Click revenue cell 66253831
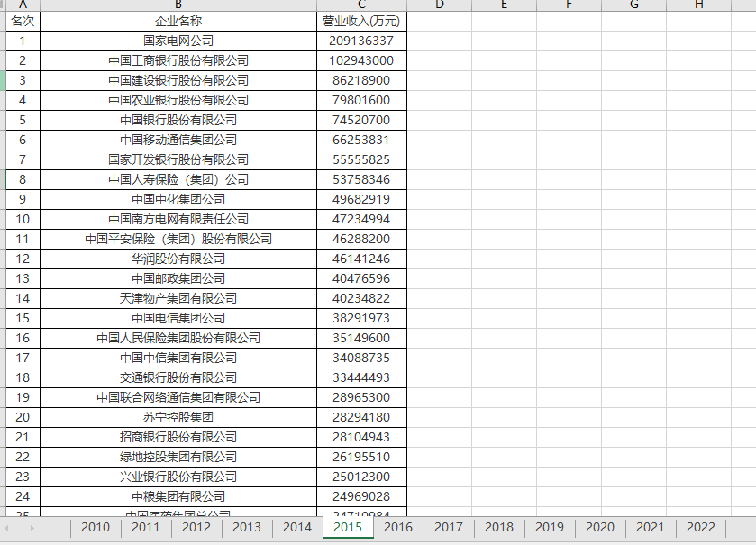The width and height of the screenshot is (756, 545). point(361,140)
